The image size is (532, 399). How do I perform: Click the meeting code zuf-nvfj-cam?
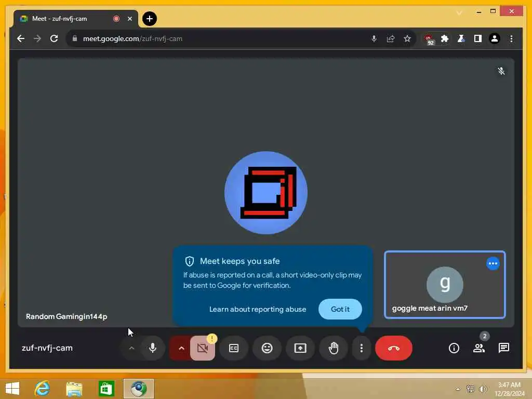coord(47,348)
